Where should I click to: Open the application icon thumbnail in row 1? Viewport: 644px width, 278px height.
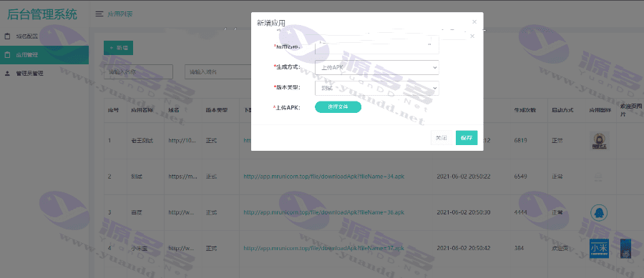[599, 141]
